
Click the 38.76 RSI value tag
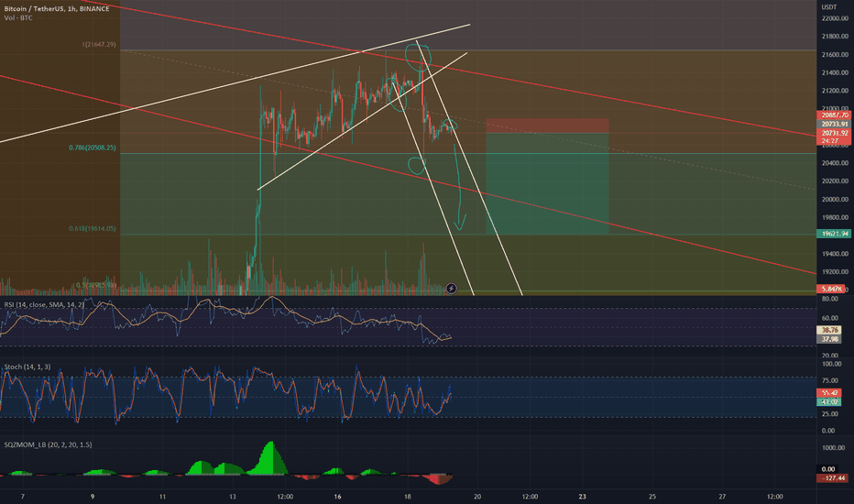(829, 330)
